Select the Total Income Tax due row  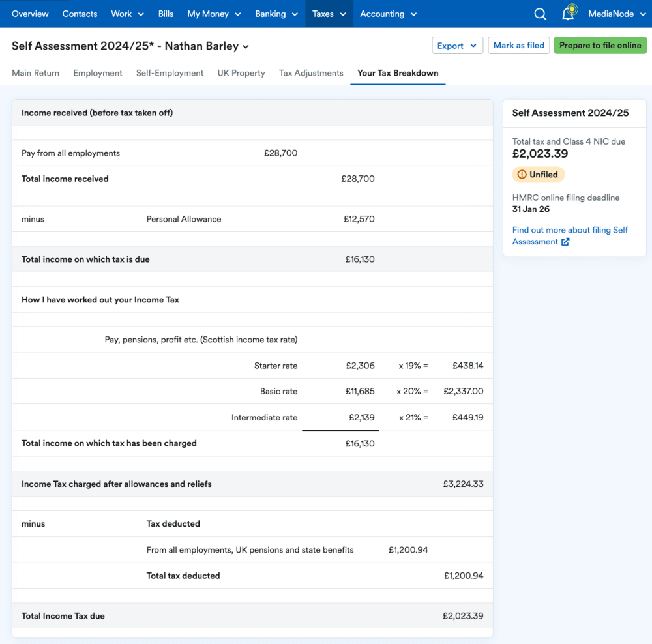tap(252, 615)
